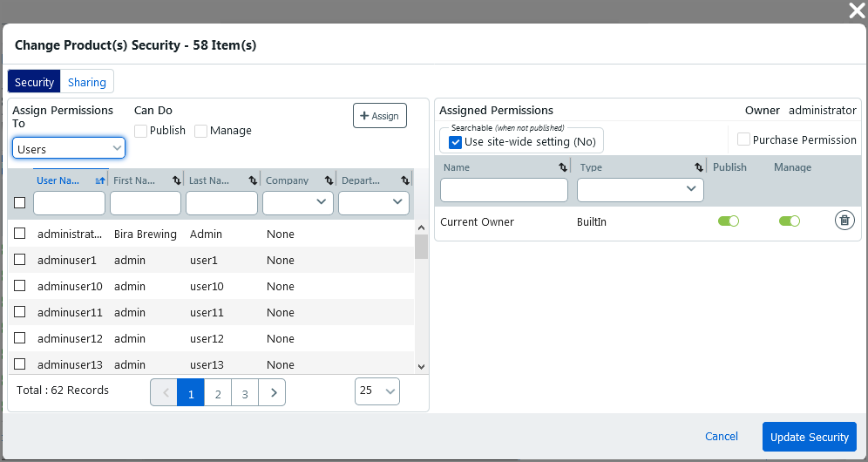Sort assigned permissions by Type arrows
868x462 pixels.
tap(698, 167)
